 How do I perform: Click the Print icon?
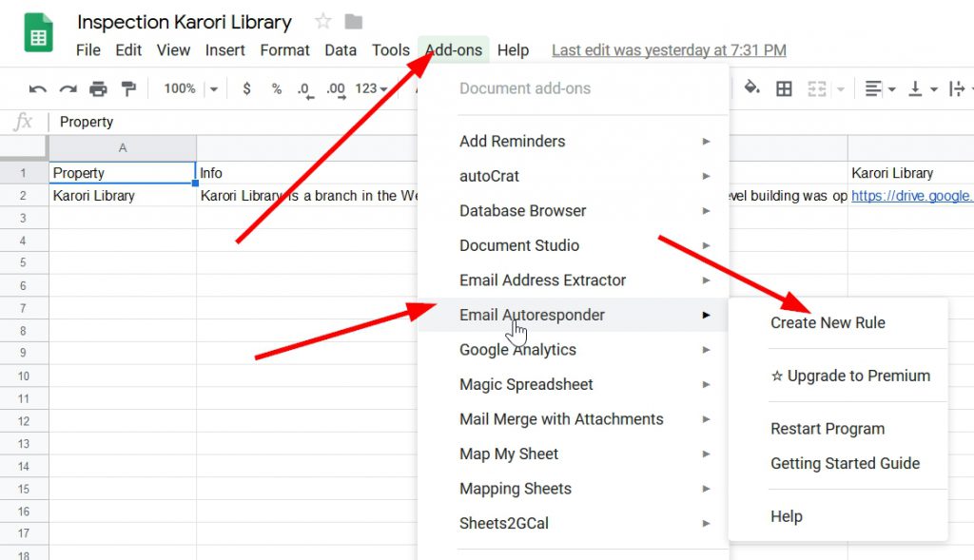[98, 89]
